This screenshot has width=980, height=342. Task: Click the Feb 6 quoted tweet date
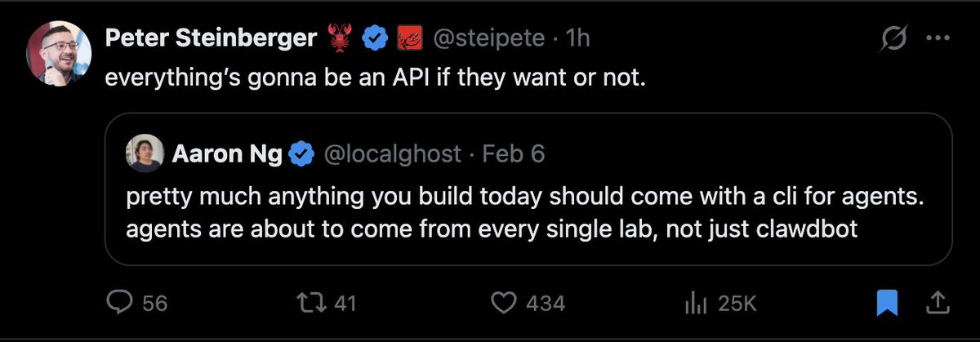[x=513, y=153]
